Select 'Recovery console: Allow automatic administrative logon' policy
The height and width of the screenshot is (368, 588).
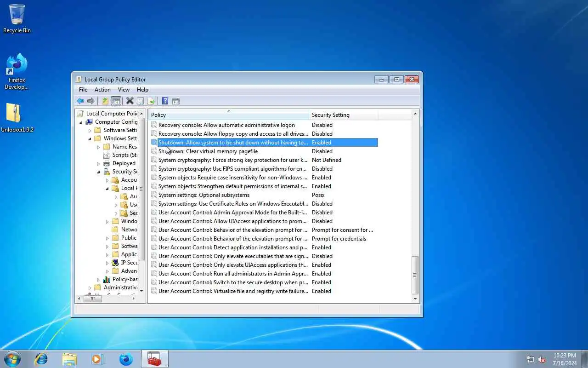(x=226, y=125)
